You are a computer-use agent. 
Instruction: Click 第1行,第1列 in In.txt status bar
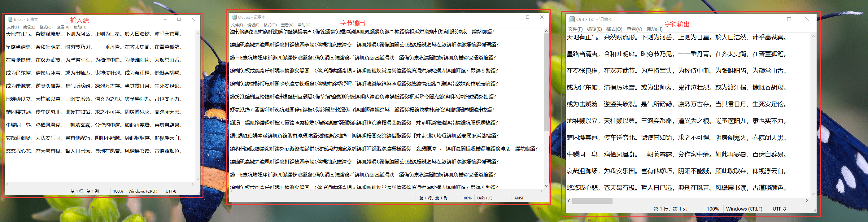click(85, 191)
